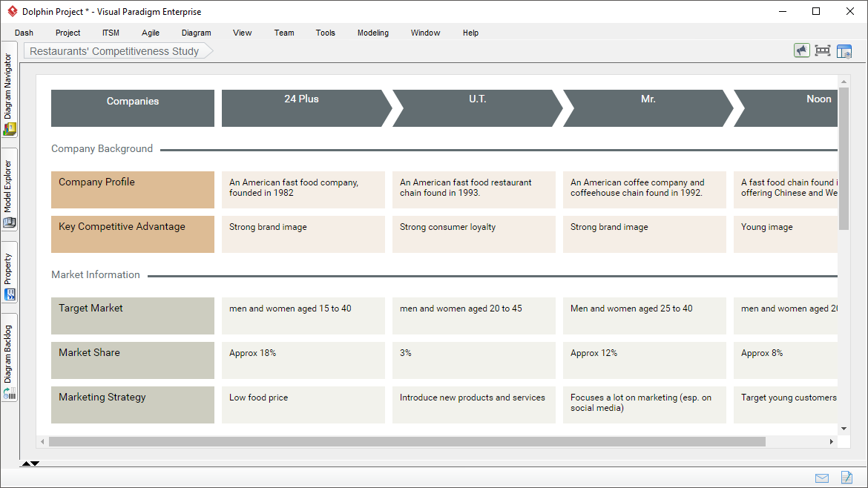The height and width of the screenshot is (488, 868).
Task: Click the fit-width layout toolbar icon
Action: click(823, 51)
